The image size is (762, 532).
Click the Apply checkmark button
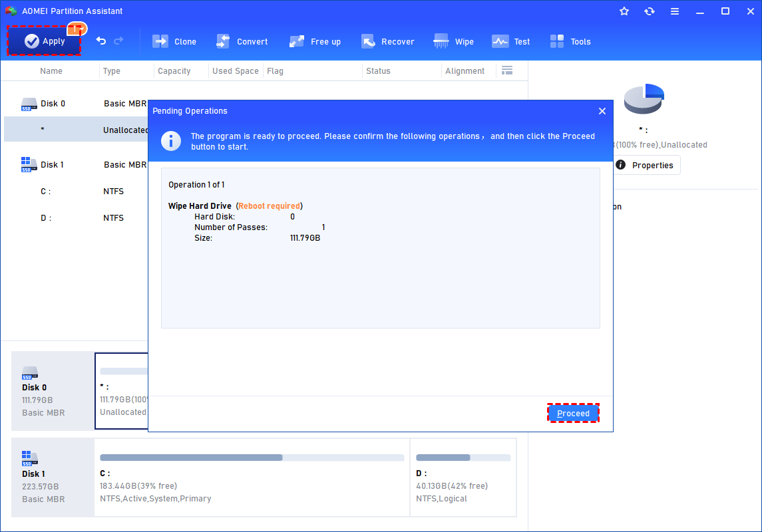(44, 41)
